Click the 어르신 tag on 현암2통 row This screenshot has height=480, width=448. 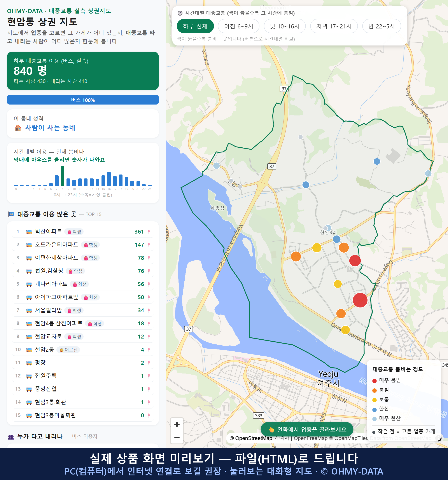click(68, 350)
